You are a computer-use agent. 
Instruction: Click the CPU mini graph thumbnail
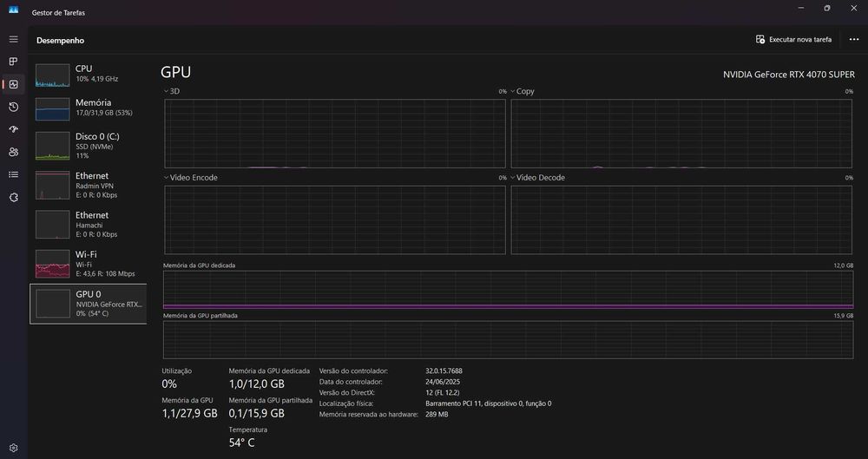53,75
